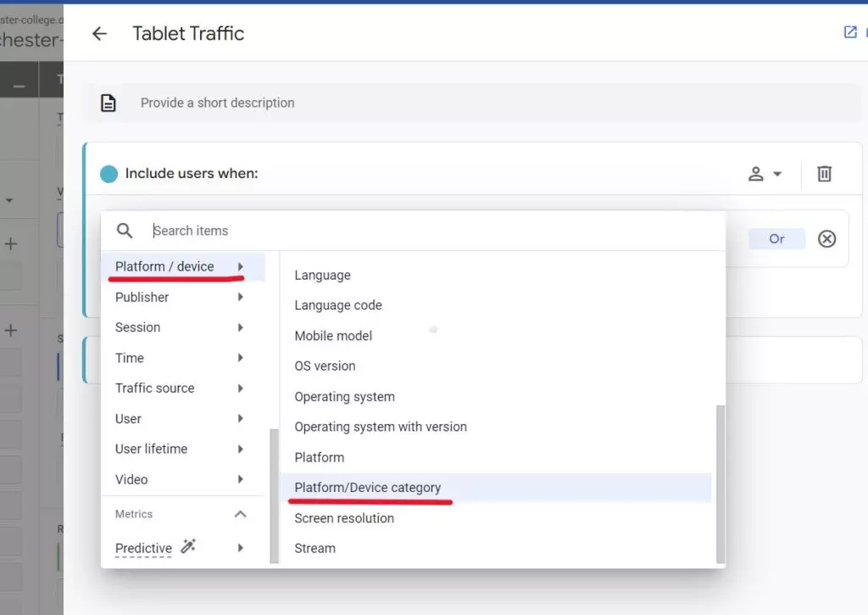Click the dimension list vertical scrollbar
868x615 pixels.
point(721,484)
